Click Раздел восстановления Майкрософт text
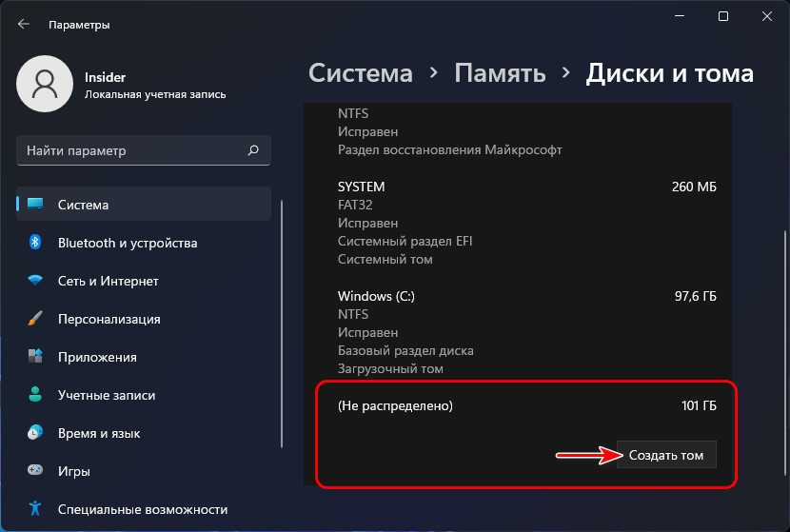790x532 pixels. click(450, 150)
